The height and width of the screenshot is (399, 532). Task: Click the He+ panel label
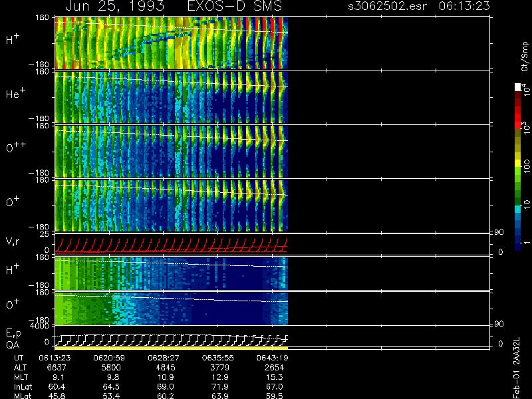pos(15,93)
